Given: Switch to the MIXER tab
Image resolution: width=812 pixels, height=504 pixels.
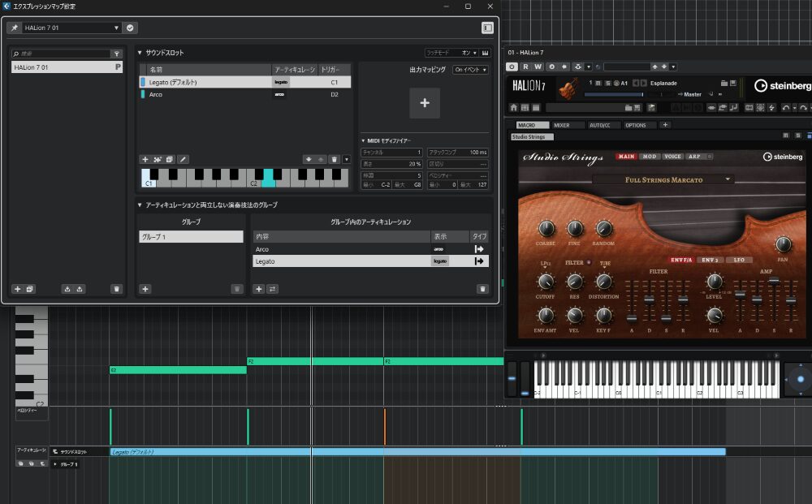Looking at the screenshot, I should tap(562, 125).
